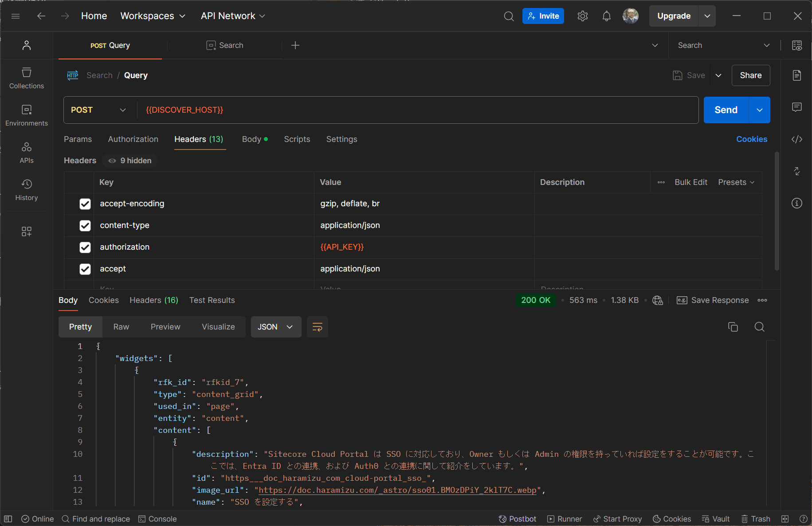Open the notifications bell
This screenshot has height=526, width=812.
(606, 16)
